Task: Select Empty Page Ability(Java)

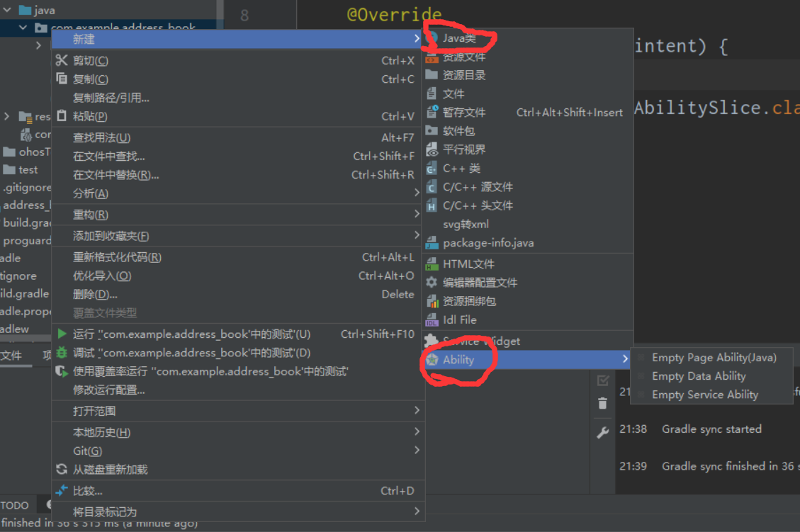Action: pyautogui.click(x=714, y=357)
